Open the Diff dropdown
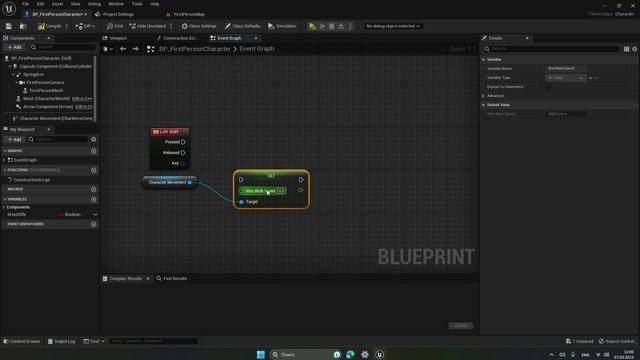 [x=85, y=26]
